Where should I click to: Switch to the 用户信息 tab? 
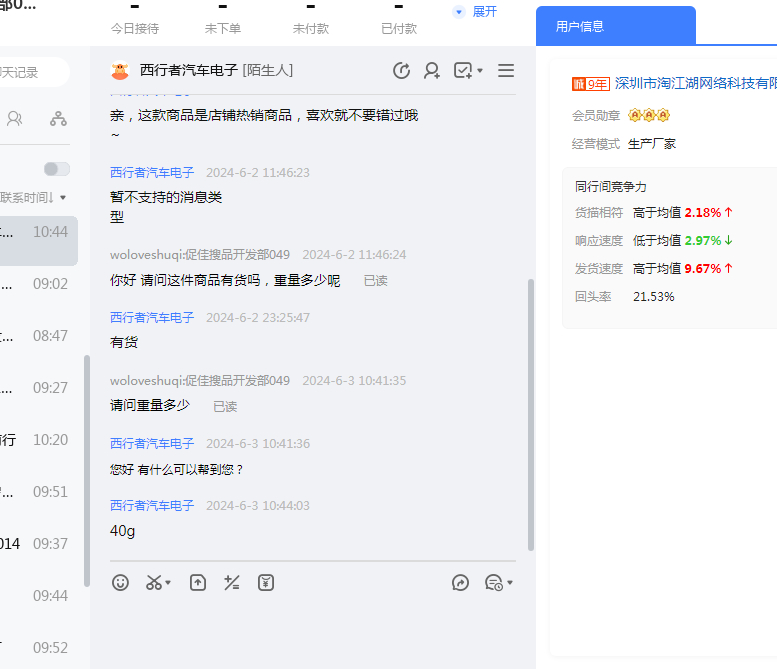[615, 26]
